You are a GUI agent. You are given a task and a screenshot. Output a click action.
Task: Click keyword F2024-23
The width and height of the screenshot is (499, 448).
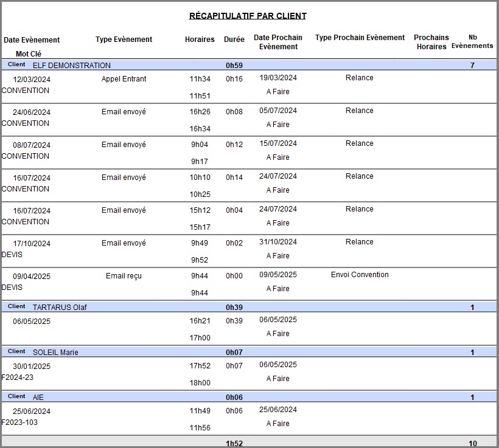[x=18, y=377]
